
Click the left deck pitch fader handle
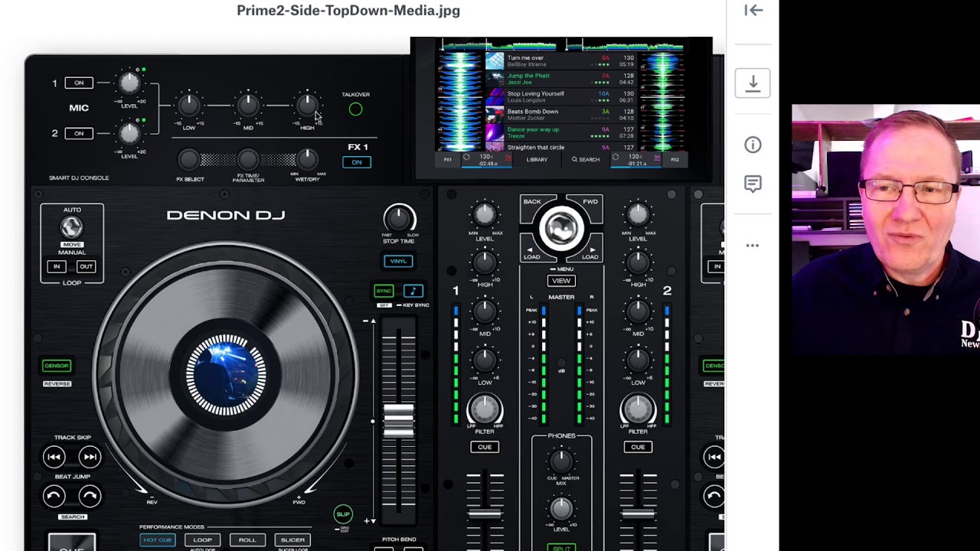pyautogui.click(x=398, y=421)
